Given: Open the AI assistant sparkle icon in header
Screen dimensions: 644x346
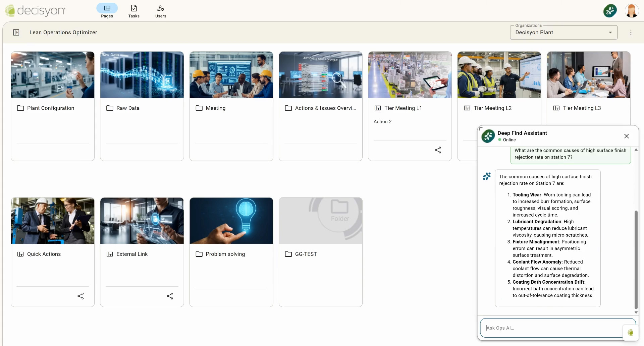Looking at the screenshot, I should pos(610,11).
